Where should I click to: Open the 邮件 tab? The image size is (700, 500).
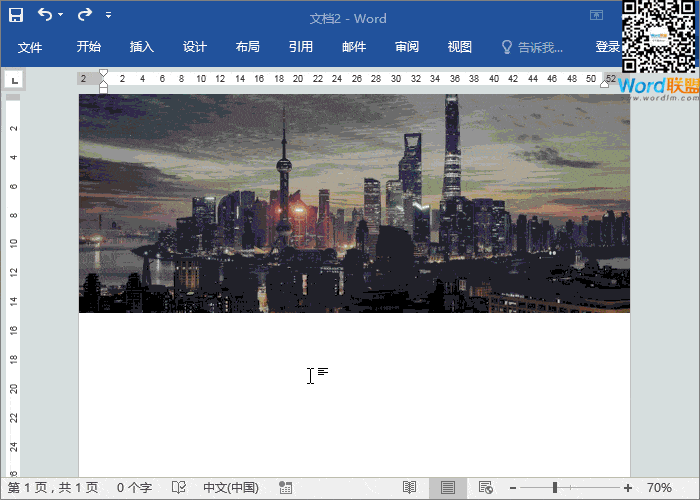point(354,47)
